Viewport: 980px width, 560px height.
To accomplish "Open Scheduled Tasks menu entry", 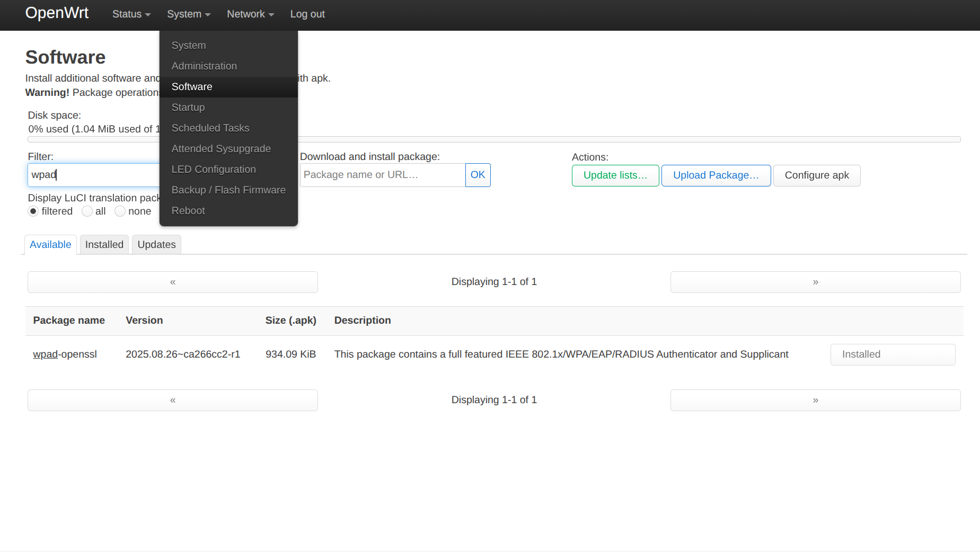I will 228,128.
